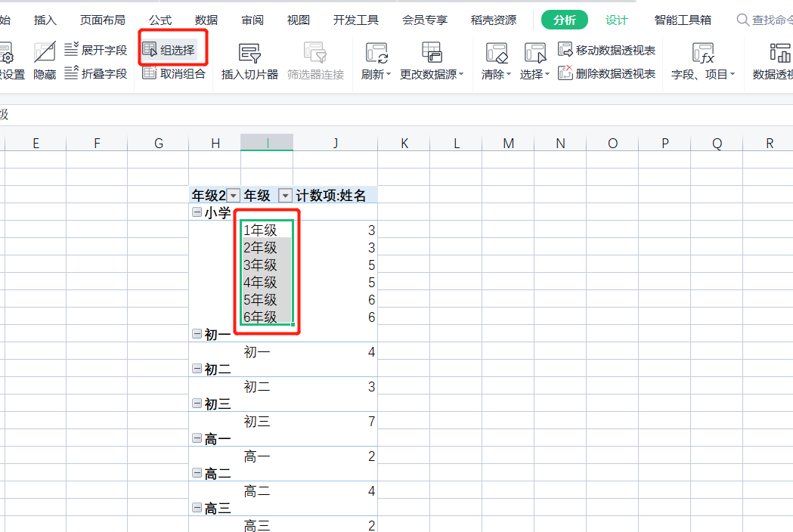The image size is (793, 532).
Task: Click the 隐藏 hide icon
Action: click(x=45, y=53)
